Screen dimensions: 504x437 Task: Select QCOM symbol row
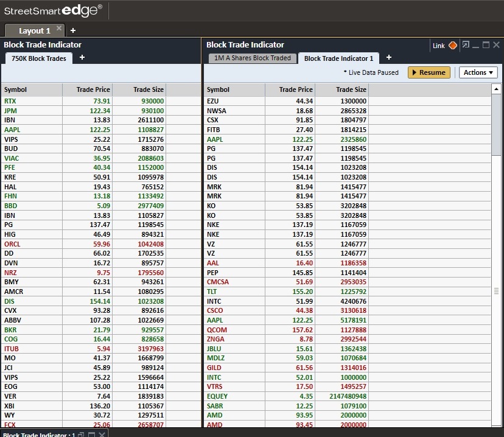(x=217, y=330)
